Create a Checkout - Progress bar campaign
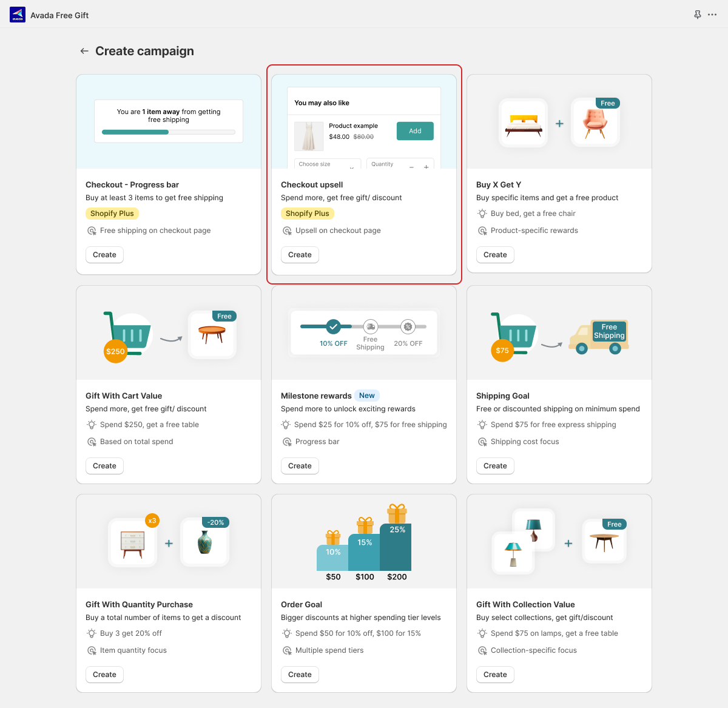 104,255
